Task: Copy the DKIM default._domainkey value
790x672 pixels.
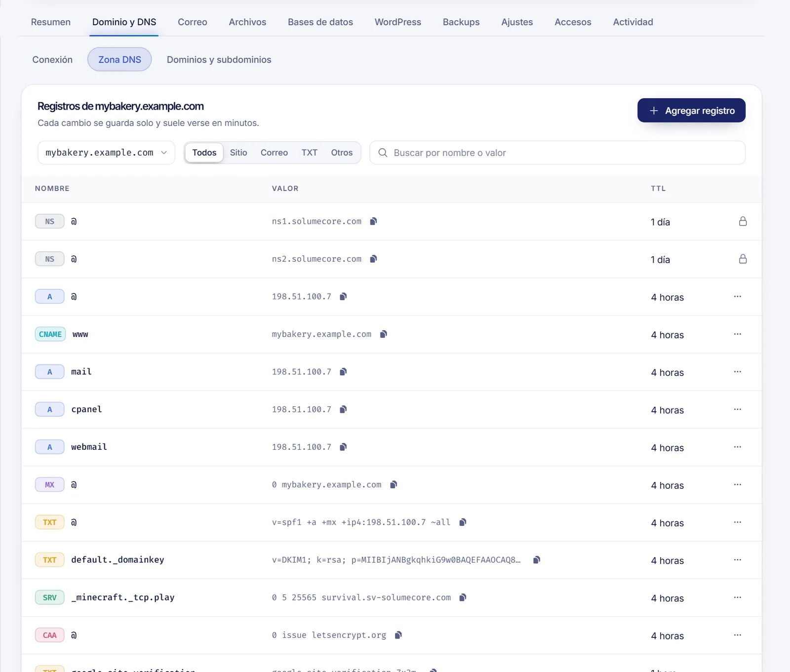Action: pyautogui.click(x=537, y=560)
